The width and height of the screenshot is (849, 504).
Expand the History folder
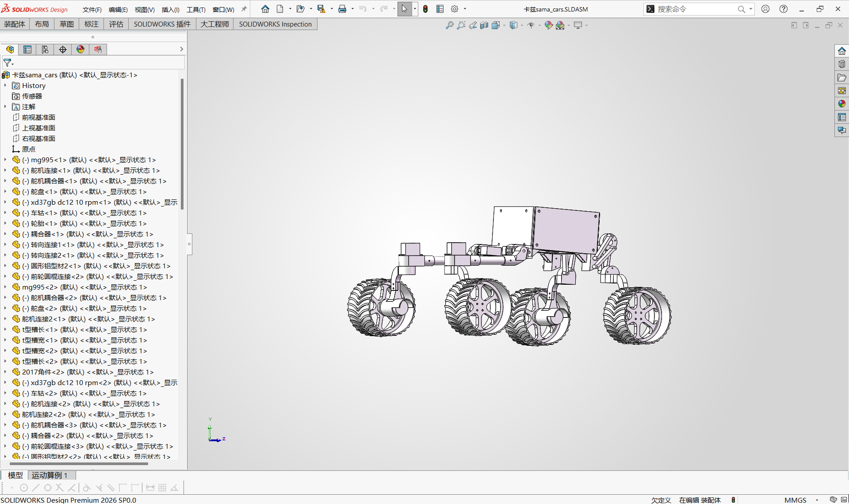5,85
